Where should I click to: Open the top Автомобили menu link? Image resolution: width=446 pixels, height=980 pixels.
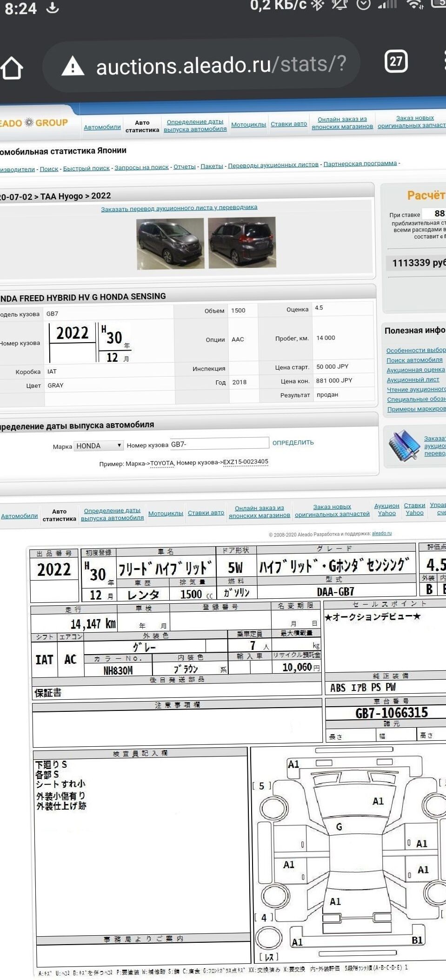102,127
